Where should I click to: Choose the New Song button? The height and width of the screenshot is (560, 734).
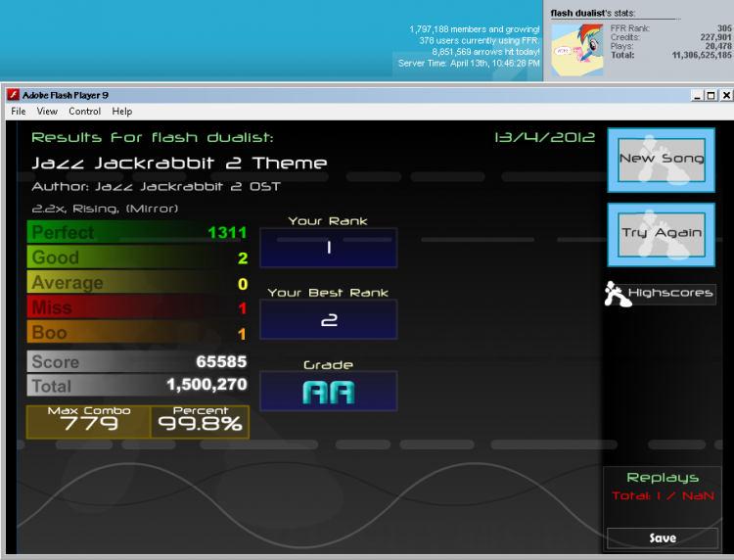[661, 161]
